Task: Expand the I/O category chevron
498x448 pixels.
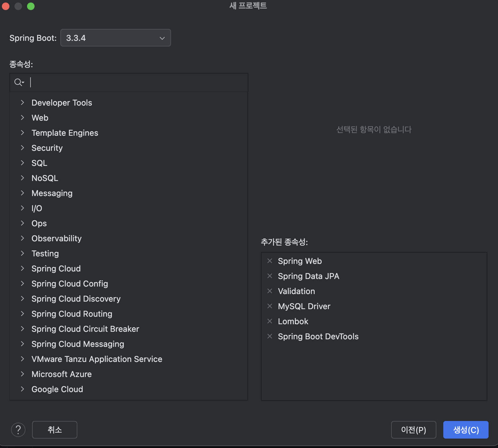Action: click(x=22, y=208)
